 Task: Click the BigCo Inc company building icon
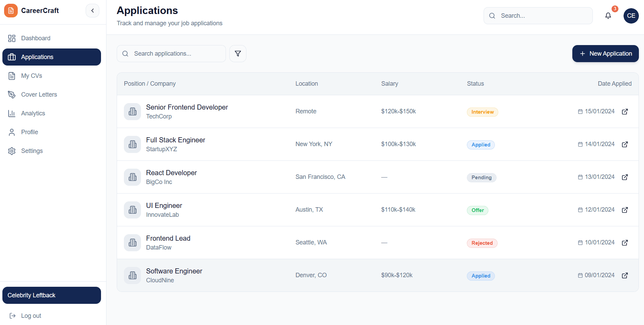tap(132, 177)
